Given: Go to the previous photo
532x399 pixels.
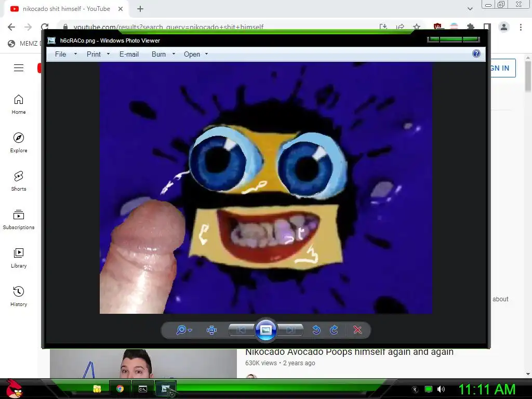Looking at the screenshot, I should pyautogui.click(x=241, y=330).
